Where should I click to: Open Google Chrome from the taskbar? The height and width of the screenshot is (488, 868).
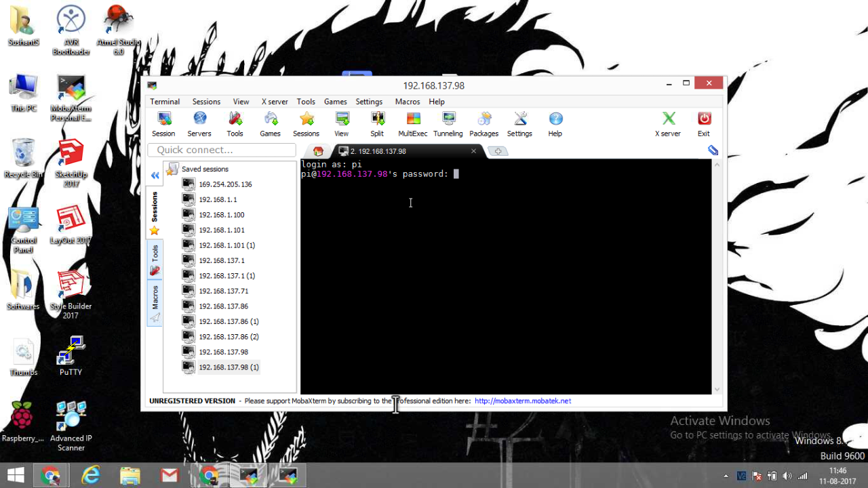pos(52,474)
